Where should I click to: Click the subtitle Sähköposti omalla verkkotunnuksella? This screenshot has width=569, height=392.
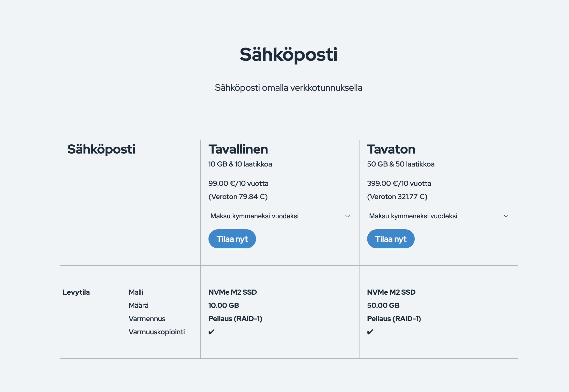coord(289,88)
